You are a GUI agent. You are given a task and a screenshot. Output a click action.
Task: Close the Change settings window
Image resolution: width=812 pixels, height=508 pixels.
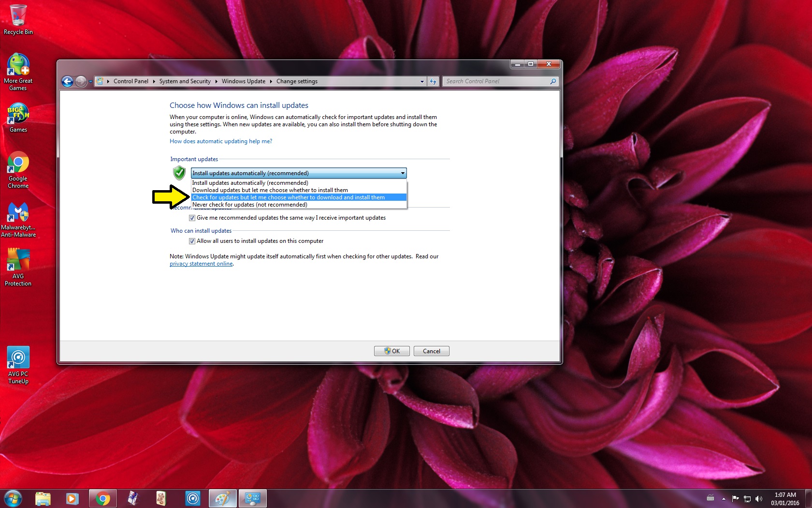(549, 64)
